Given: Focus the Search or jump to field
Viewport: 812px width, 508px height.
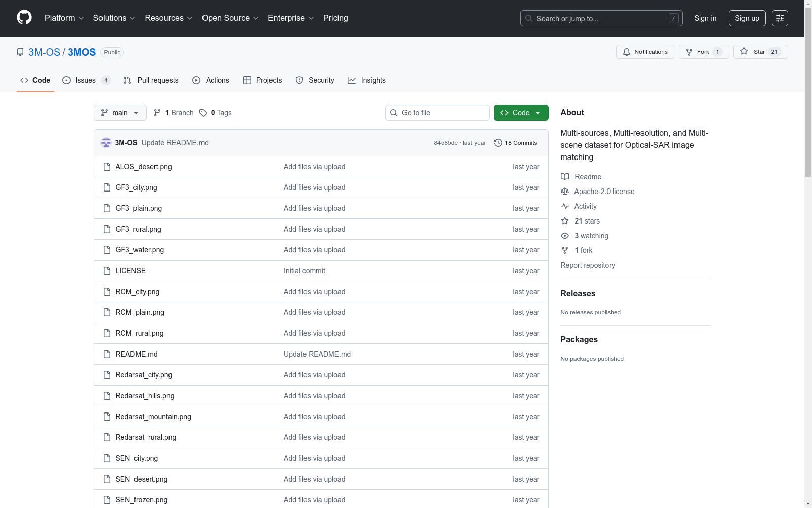Looking at the screenshot, I should (601, 18).
